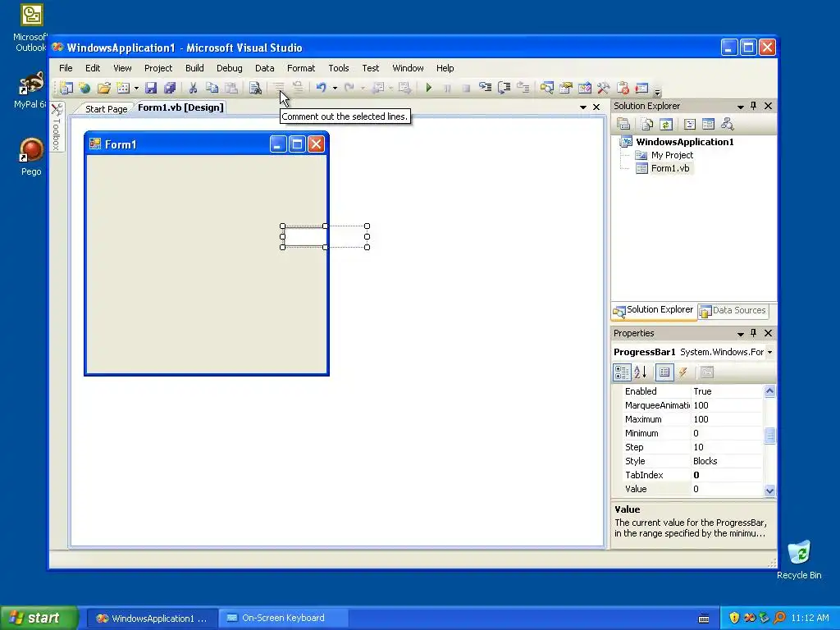Select Form1.vb in Solution Explorer
This screenshot has height=630, width=840.
click(670, 168)
